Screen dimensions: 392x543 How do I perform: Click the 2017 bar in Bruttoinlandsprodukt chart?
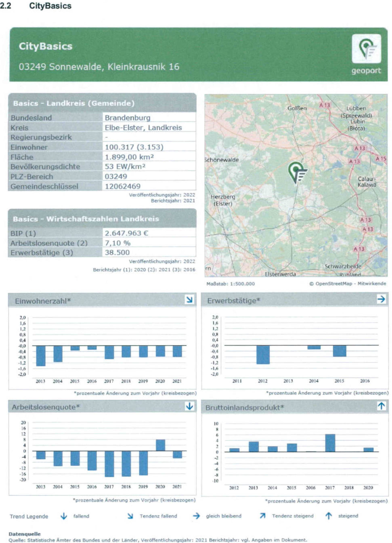[x=330, y=443]
